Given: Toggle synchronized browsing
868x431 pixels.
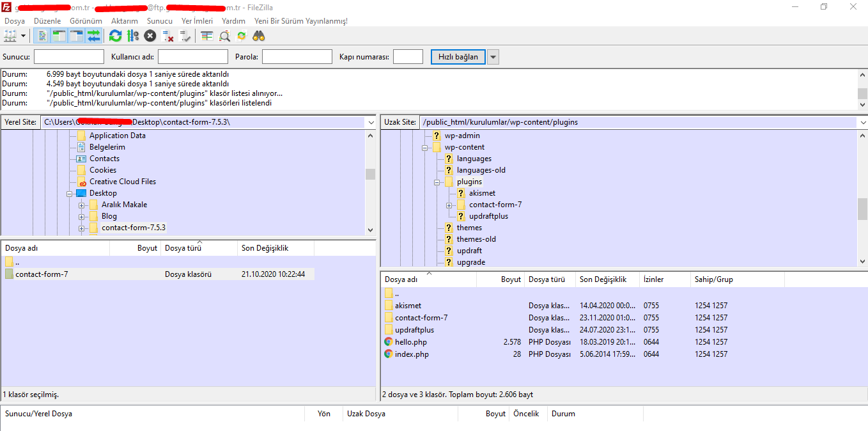Looking at the screenshot, I should pos(242,36).
